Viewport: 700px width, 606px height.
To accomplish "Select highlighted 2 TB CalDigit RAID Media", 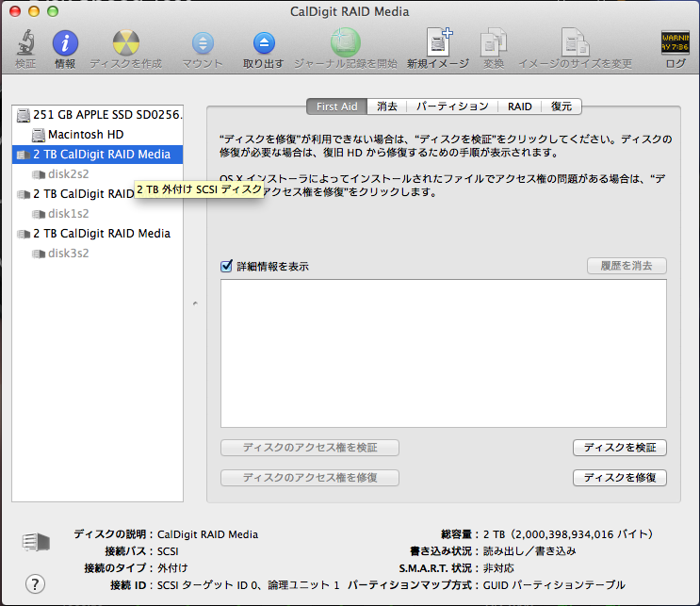I will coord(97,155).
